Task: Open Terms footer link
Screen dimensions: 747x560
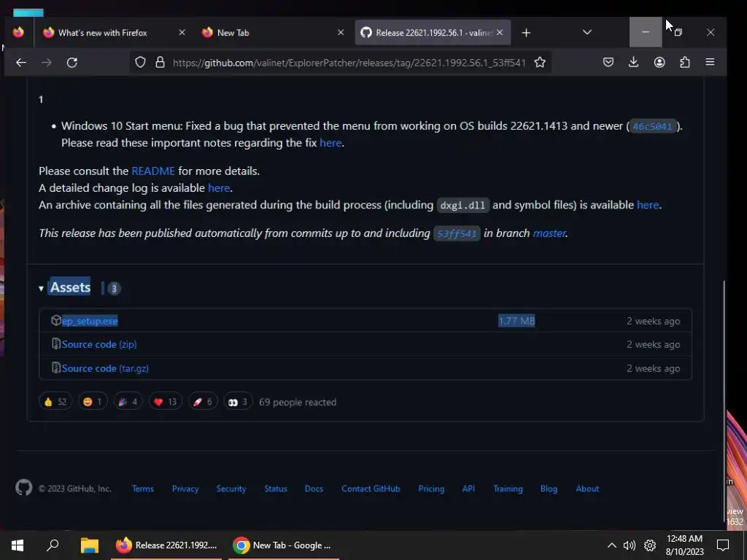Action: 142,489
